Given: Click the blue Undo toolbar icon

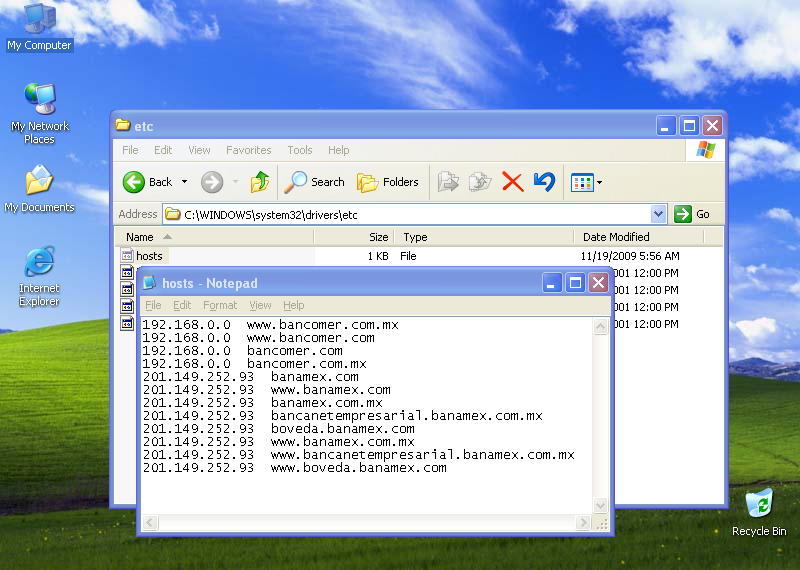Looking at the screenshot, I should [x=544, y=182].
